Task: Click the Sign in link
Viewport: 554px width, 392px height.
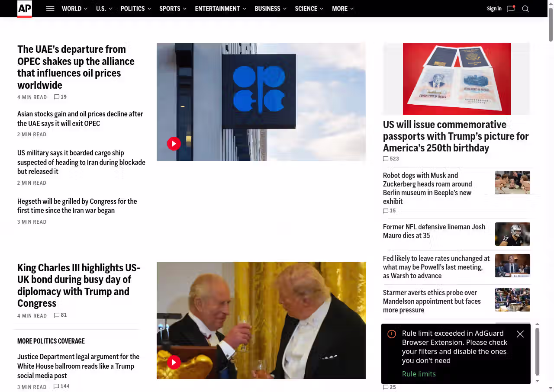Action: click(x=494, y=9)
